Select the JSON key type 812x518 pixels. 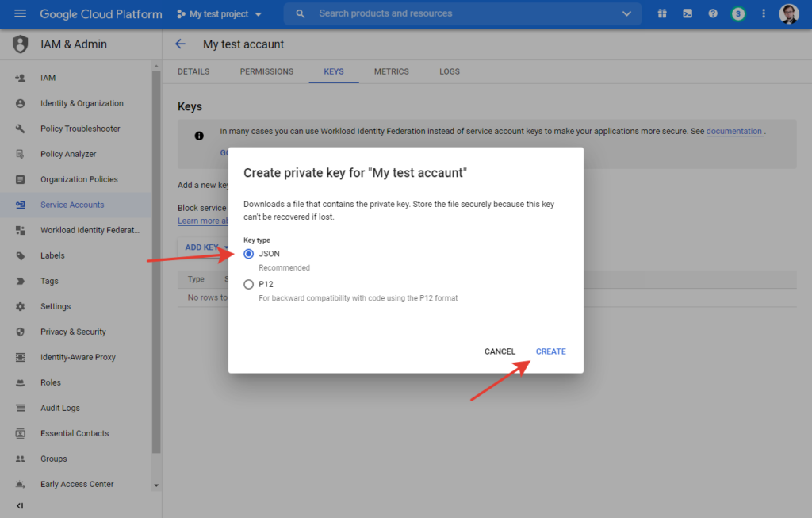coord(249,254)
